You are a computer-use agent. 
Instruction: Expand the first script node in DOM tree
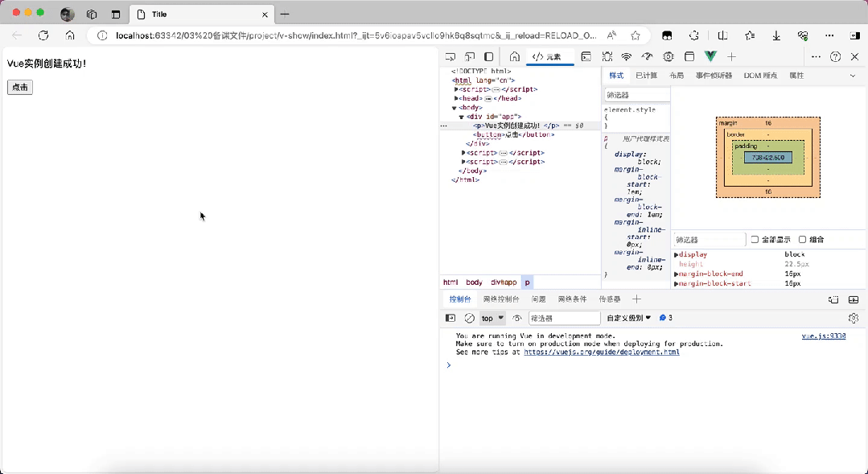[456, 89]
